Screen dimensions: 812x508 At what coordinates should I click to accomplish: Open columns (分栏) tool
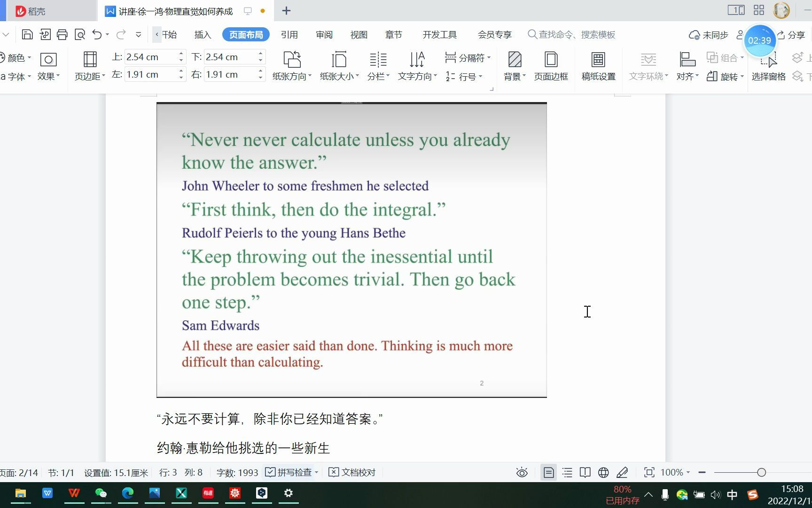click(x=378, y=66)
